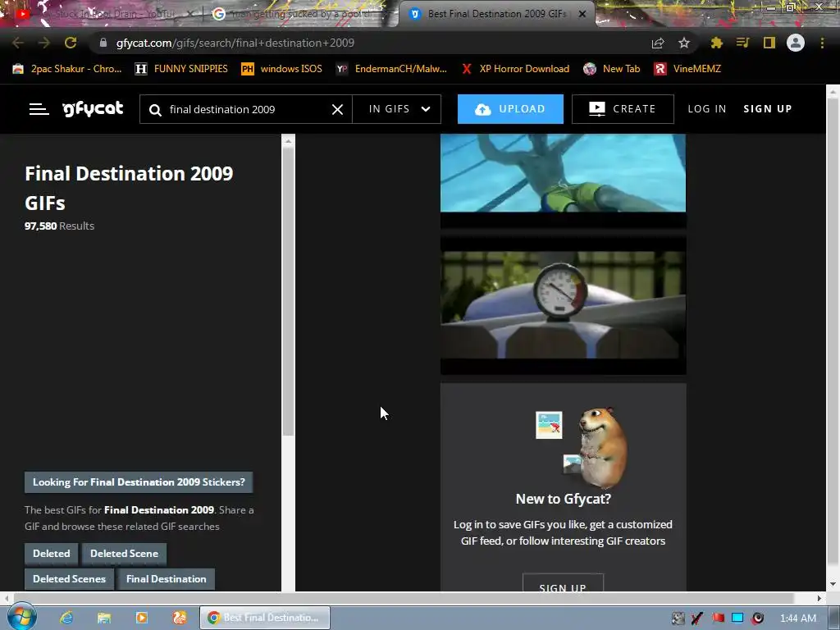The image size is (840, 630).
Task: Open the VineMEMZ bookmark
Action: pyautogui.click(x=688, y=69)
